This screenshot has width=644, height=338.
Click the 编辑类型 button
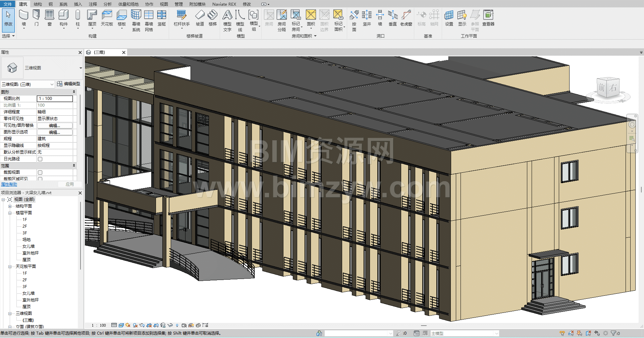click(69, 84)
